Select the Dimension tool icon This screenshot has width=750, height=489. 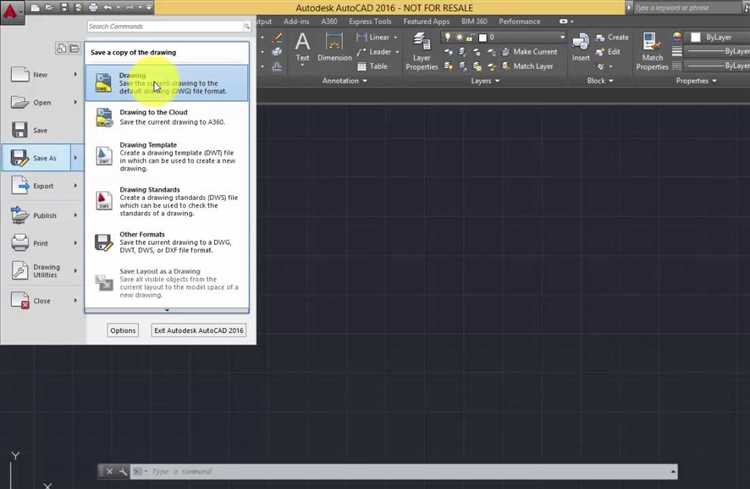[x=335, y=46]
